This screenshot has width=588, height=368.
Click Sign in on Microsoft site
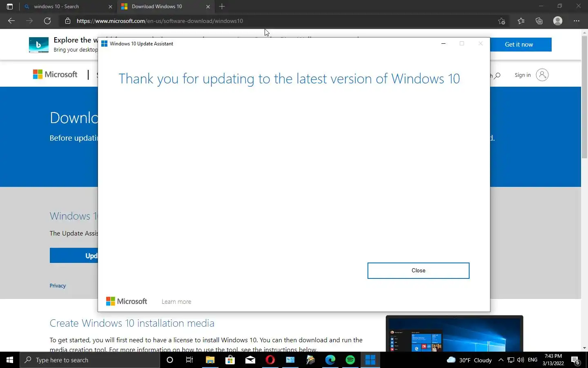[523, 75]
